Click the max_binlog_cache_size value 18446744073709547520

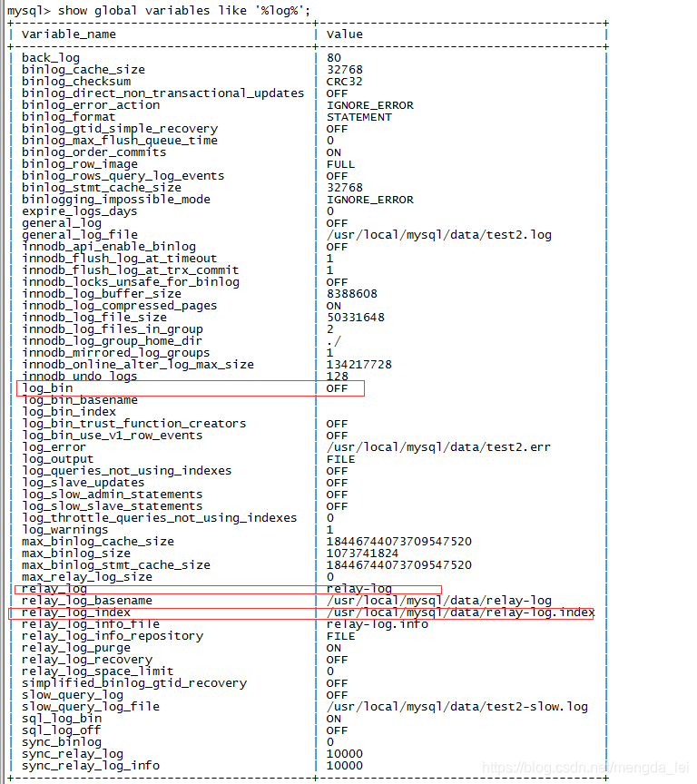pos(399,542)
